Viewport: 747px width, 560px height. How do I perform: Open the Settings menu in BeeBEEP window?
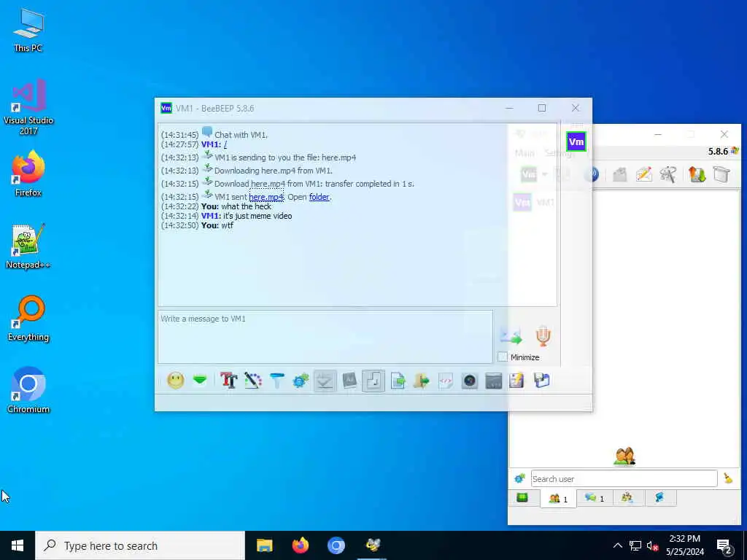pos(560,153)
